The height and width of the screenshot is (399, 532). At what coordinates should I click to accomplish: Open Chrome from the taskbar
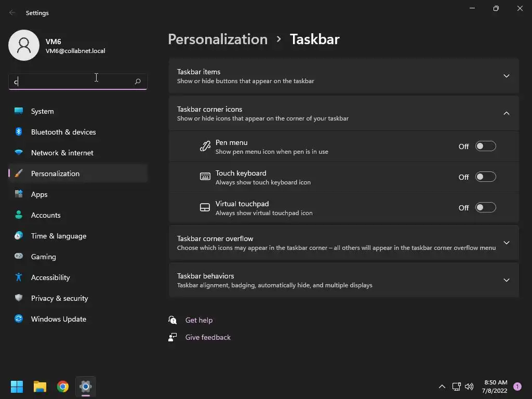pos(63,387)
